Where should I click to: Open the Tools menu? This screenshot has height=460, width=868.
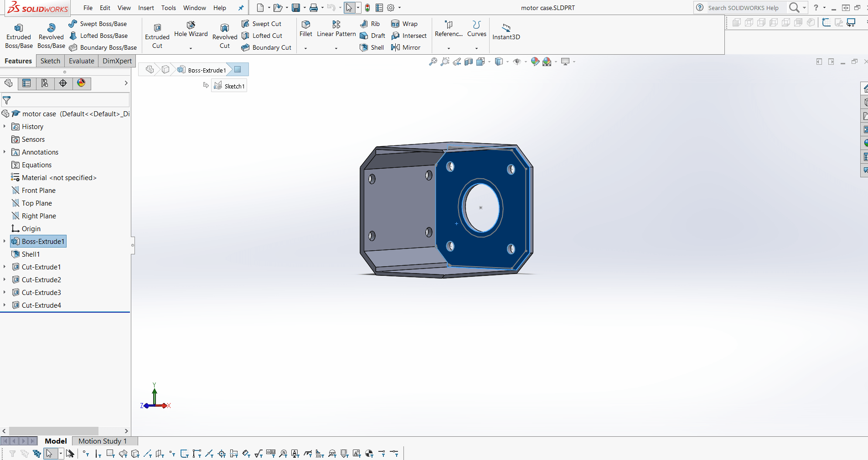(x=168, y=8)
